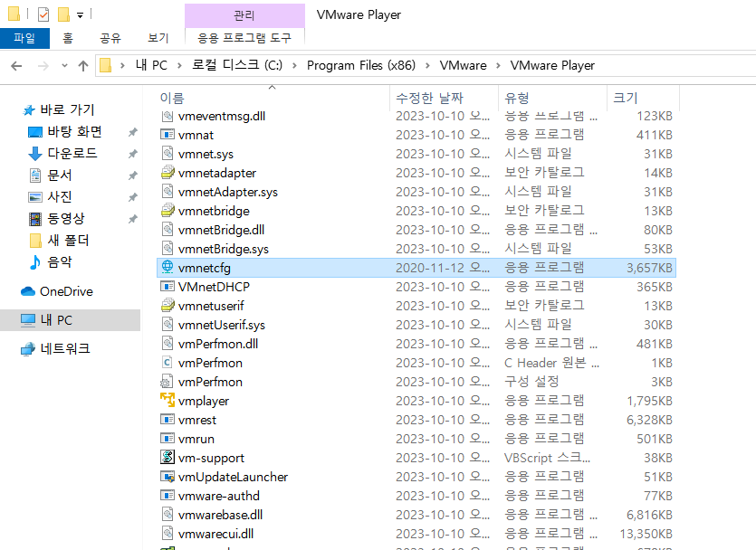756x550 pixels.
Task: Select vmPerfmon.dll file name
Action: tap(218, 344)
